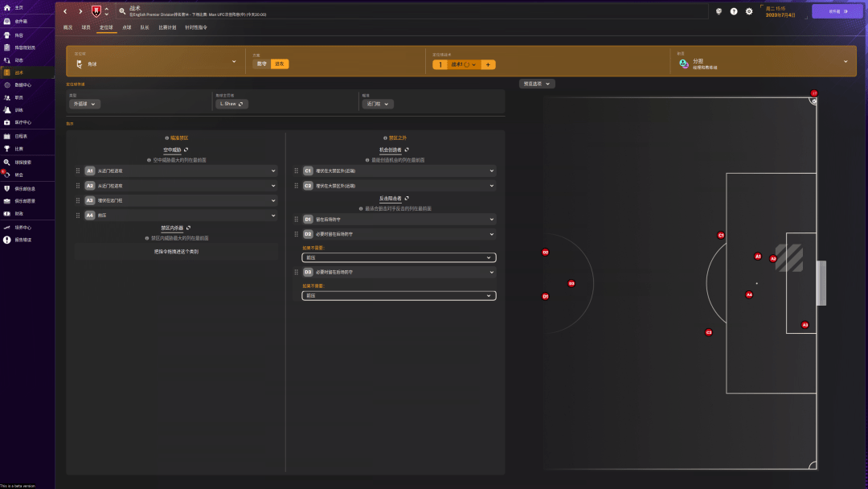Screen dimensions: 868x489
Task: Open D3 '如果不需要' fallback dropdown
Action: 399,296
